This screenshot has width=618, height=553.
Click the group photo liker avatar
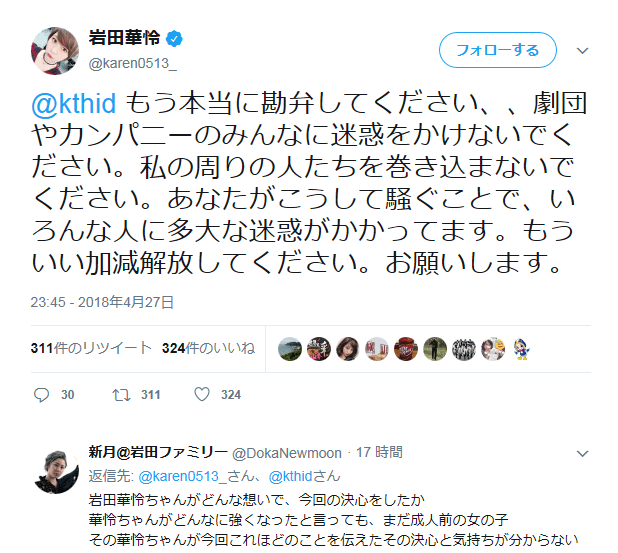464,349
